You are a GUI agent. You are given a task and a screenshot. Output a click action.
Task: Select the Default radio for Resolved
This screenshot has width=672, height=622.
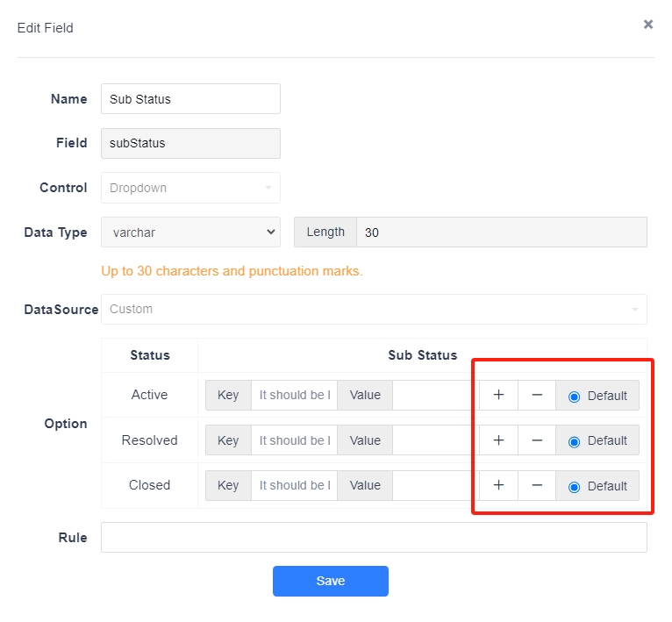(574, 441)
